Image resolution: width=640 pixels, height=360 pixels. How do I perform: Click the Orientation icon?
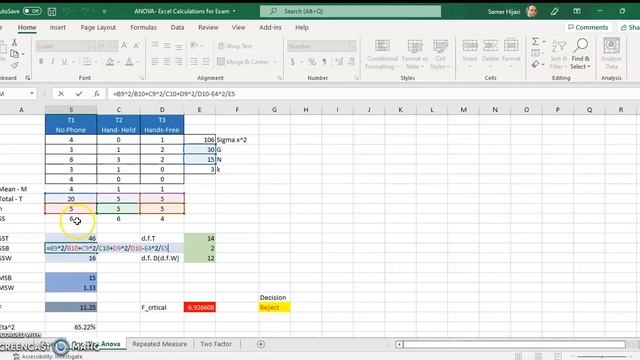coord(194,45)
